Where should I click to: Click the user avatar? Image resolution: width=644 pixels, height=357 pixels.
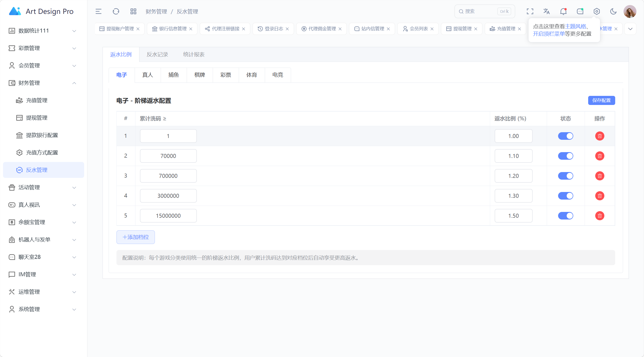click(630, 11)
